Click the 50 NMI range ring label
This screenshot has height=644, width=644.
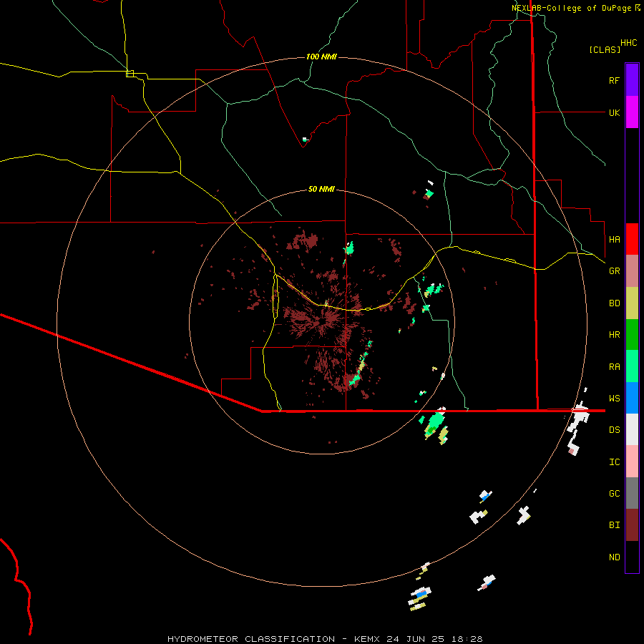tap(321, 189)
